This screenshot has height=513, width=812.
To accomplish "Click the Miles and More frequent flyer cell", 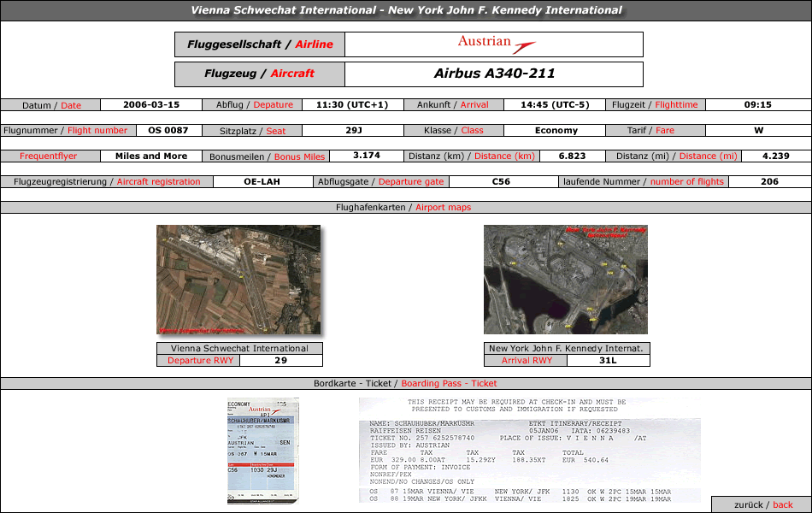I will pyautogui.click(x=151, y=156).
